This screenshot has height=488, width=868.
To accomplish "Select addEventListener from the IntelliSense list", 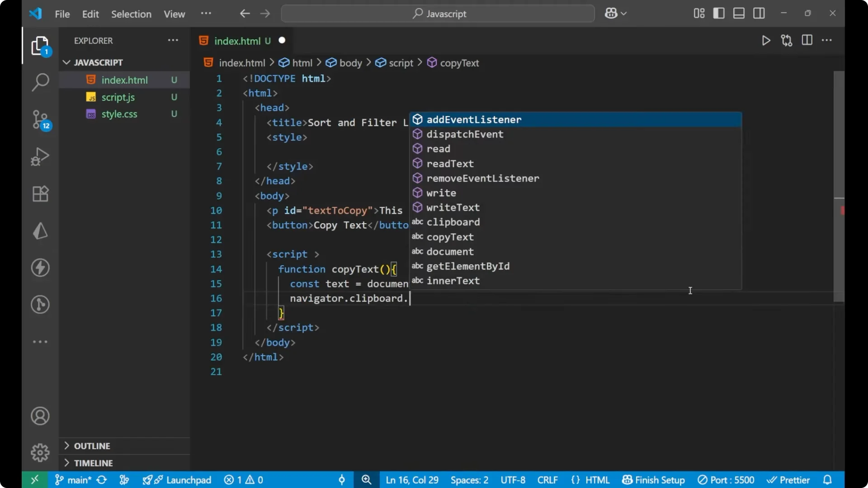I will [x=474, y=119].
